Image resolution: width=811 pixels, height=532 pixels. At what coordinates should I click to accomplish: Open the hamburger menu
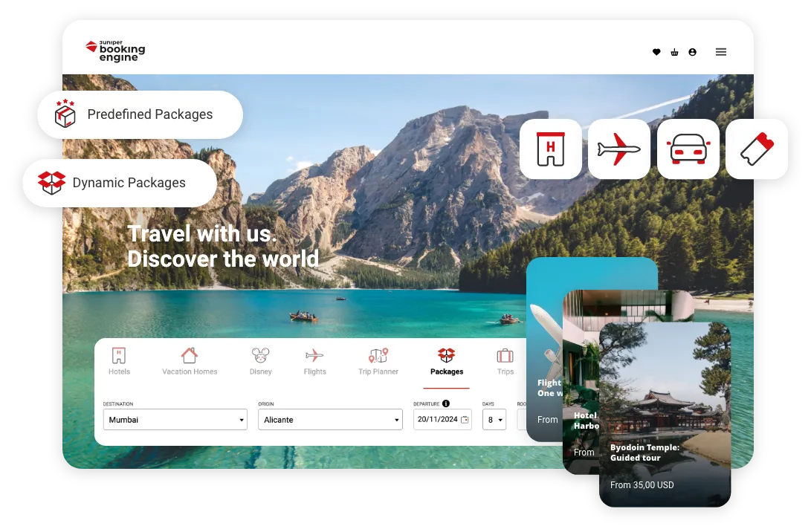pyautogui.click(x=721, y=52)
